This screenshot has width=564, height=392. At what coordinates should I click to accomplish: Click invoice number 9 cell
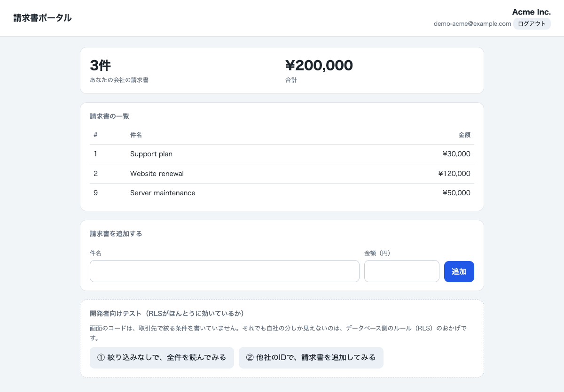[x=95, y=193]
